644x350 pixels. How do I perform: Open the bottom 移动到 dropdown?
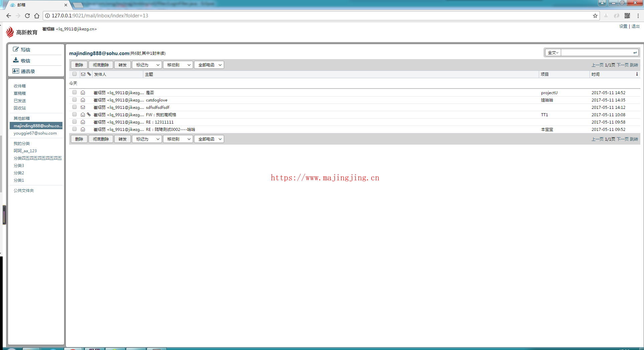tap(178, 139)
